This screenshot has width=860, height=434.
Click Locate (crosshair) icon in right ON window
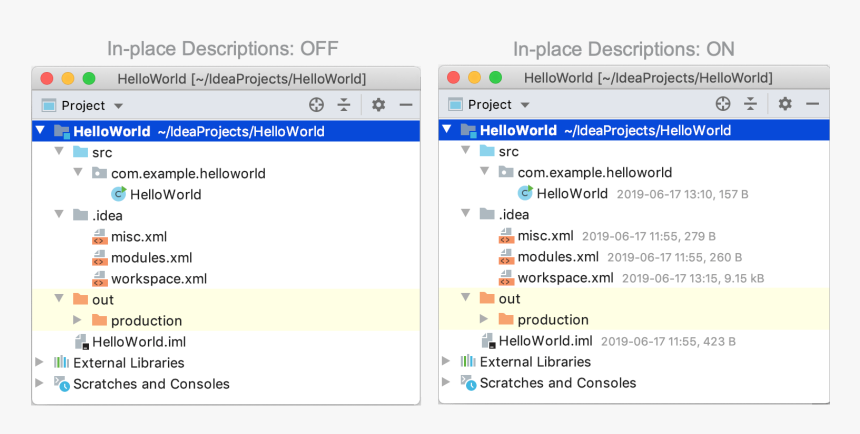(723, 104)
